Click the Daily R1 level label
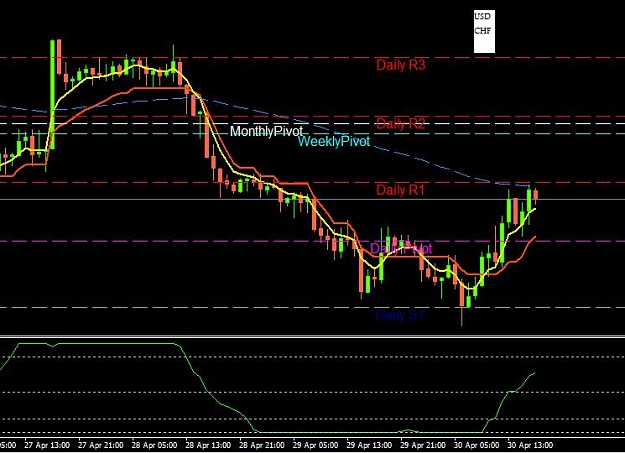The image size is (625, 453). pos(401,190)
